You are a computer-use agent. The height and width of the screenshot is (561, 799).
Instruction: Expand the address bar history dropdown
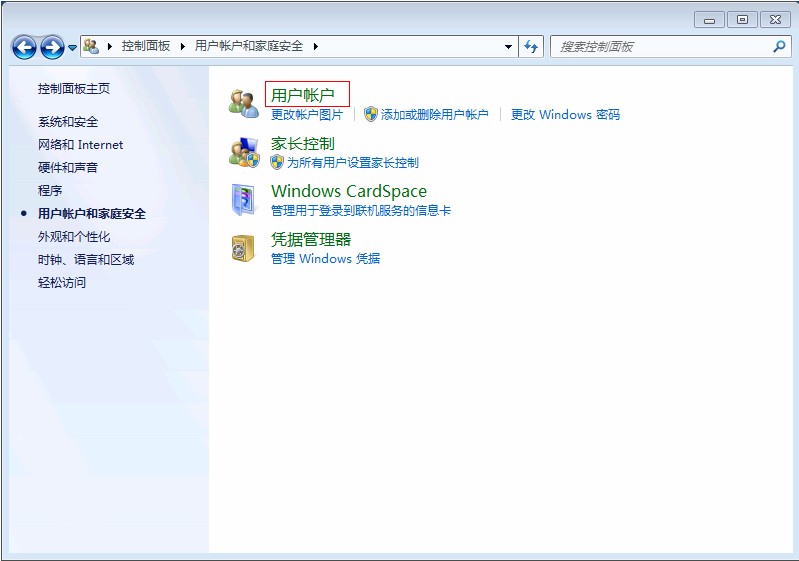coord(509,47)
